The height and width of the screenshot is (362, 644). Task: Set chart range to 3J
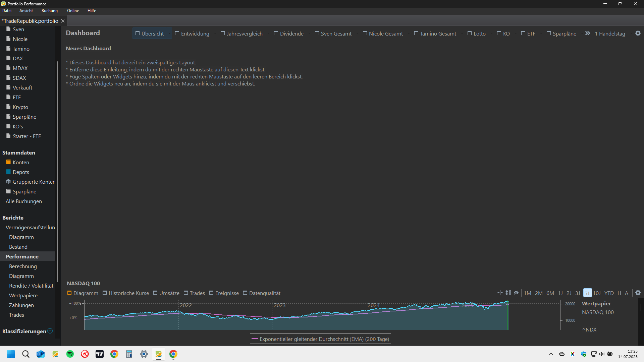[x=578, y=293]
